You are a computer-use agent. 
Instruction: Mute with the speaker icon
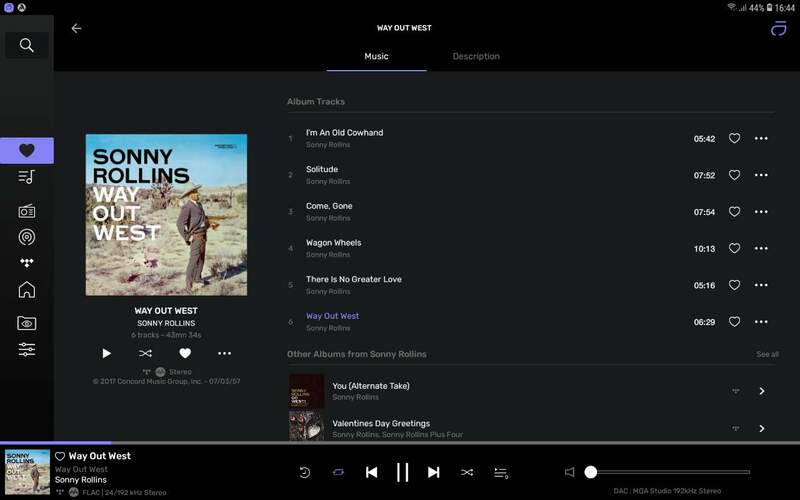click(x=569, y=472)
